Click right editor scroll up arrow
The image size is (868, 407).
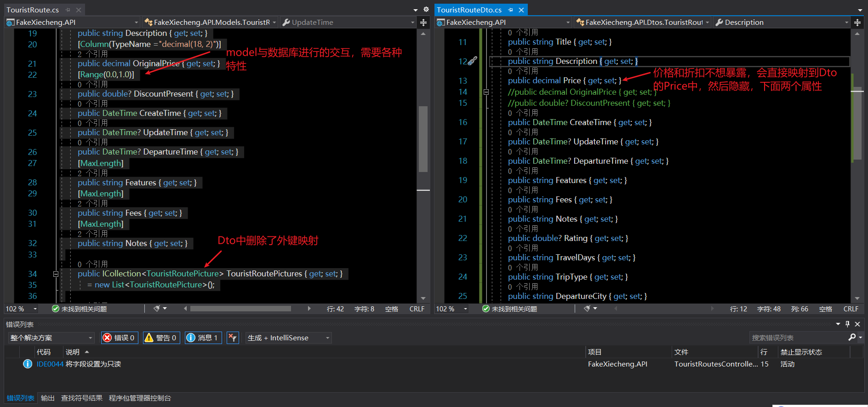(x=857, y=34)
